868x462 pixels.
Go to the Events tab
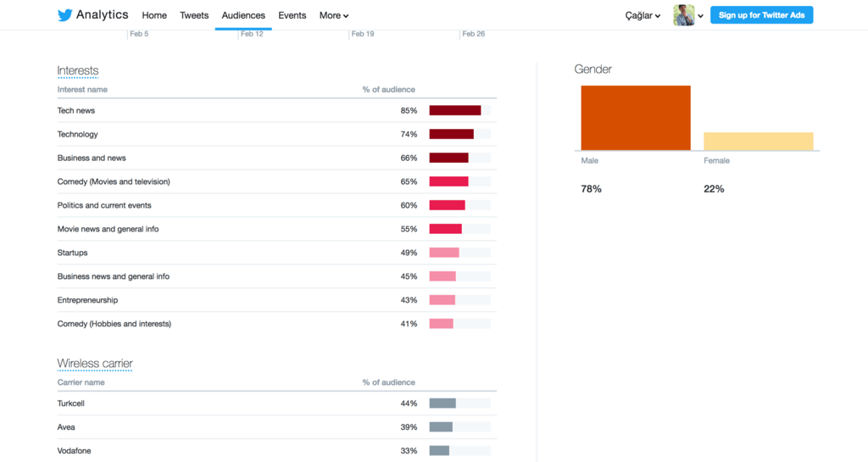(x=292, y=15)
